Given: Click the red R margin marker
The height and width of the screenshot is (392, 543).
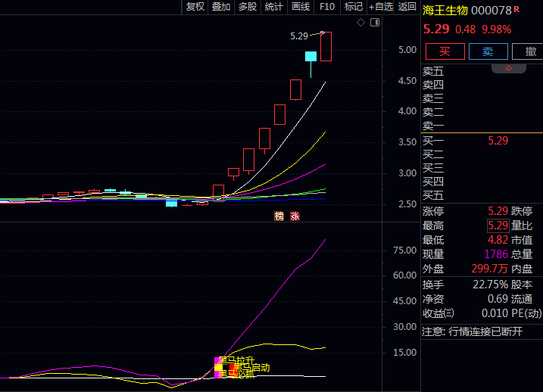Looking at the screenshot, I should click(x=516, y=9).
